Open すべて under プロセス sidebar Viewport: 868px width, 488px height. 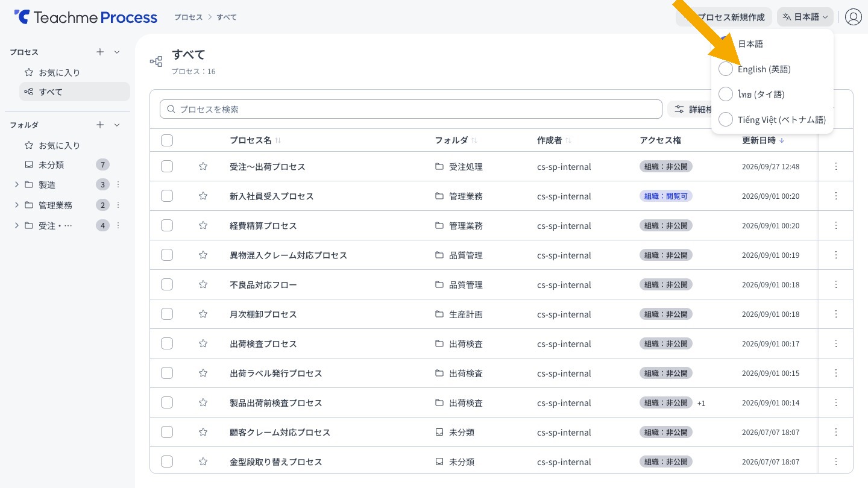click(75, 92)
